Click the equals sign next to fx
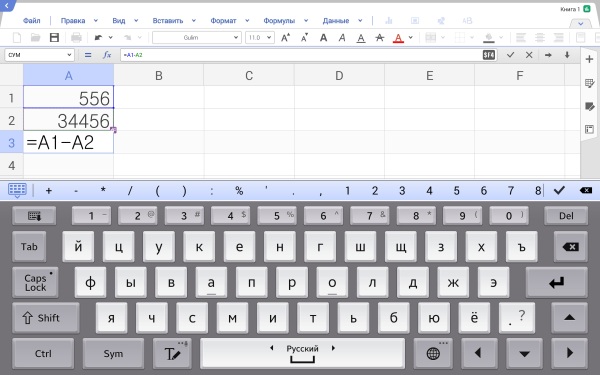This screenshot has height=375, width=600. (88, 55)
